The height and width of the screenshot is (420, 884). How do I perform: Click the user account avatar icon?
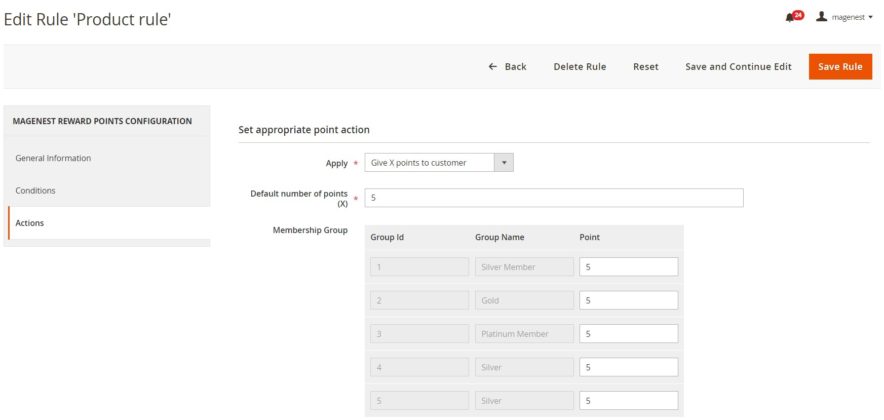tap(822, 17)
